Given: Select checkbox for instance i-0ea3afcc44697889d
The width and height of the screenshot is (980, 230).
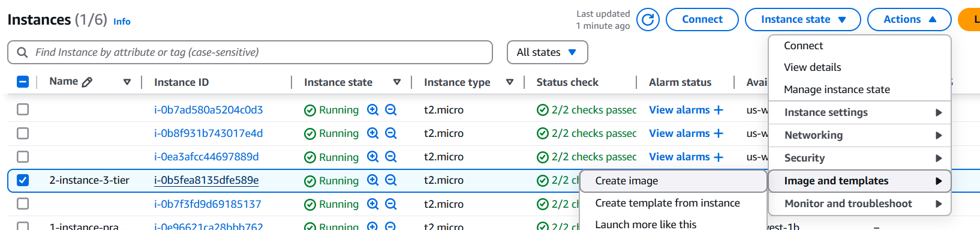Looking at the screenshot, I should click(23, 157).
